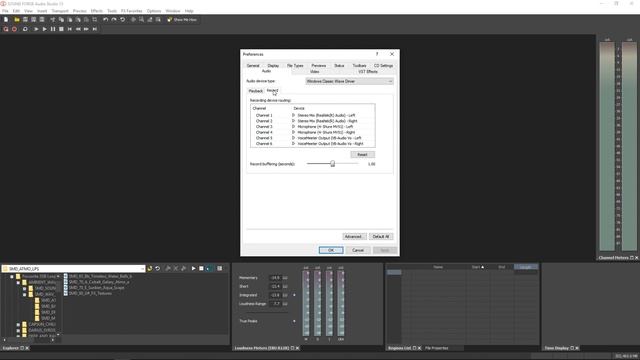Toggle Explorer Auto Preview icon
The image size is (640, 360).
pyautogui.click(x=209, y=269)
